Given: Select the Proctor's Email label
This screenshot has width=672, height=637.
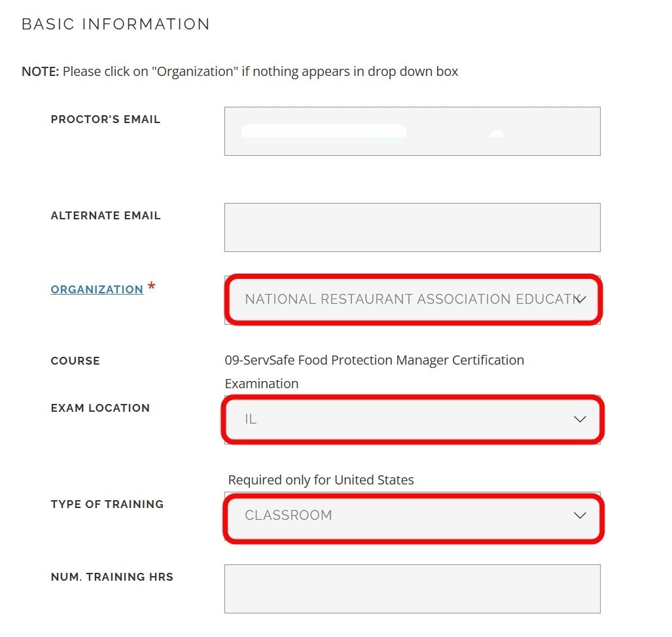Looking at the screenshot, I should click(105, 120).
